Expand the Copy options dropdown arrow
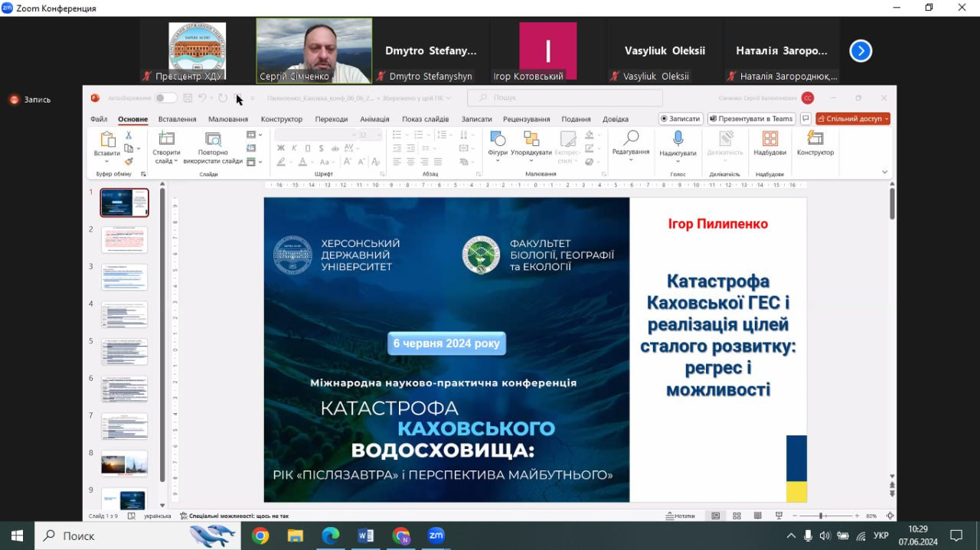Image resolution: width=980 pixels, height=550 pixels. pyautogui.click(x=139, y=148)
